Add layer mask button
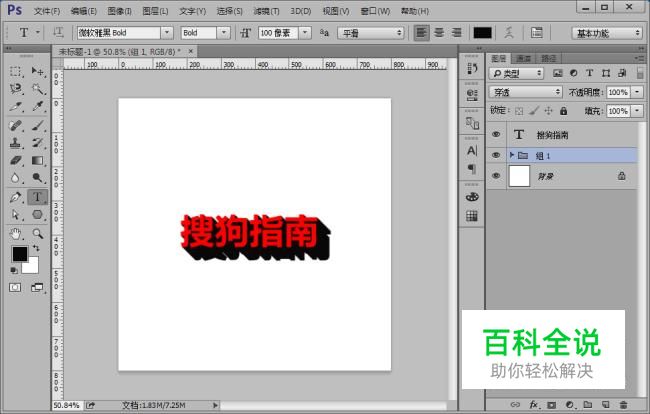650x414 pixels. point(551,404)
